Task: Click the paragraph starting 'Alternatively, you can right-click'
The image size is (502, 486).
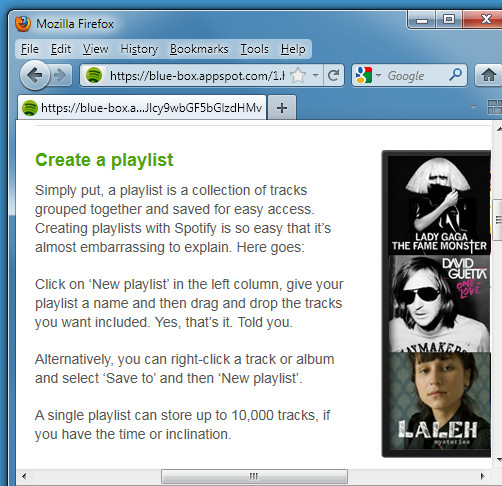Action: coord(185,369)
